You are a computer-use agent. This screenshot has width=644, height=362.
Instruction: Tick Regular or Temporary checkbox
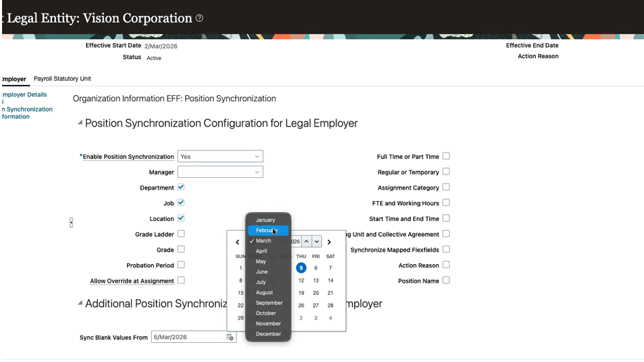[x=446, y=172]
